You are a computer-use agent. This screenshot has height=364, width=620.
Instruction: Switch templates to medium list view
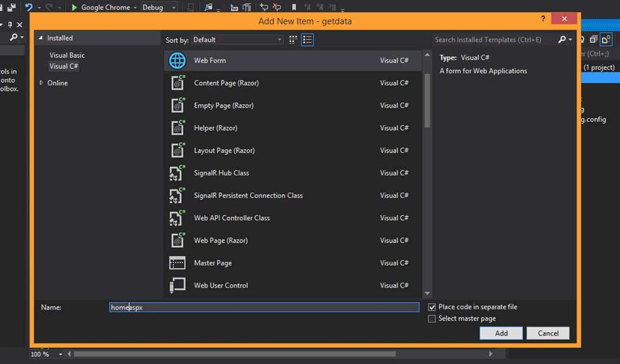pyautogui.click(x=307, y=39)
